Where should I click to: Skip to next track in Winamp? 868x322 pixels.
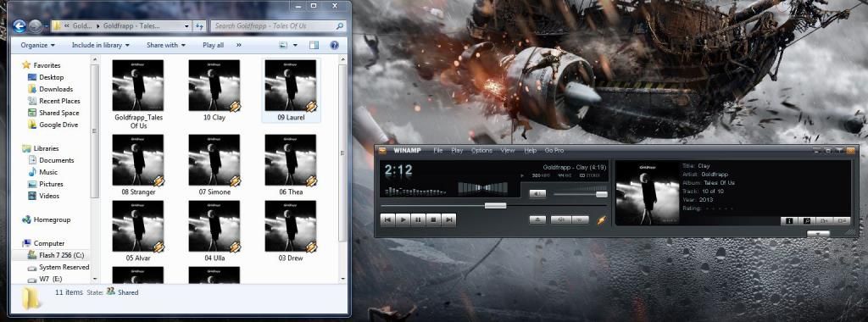(449, 219)
